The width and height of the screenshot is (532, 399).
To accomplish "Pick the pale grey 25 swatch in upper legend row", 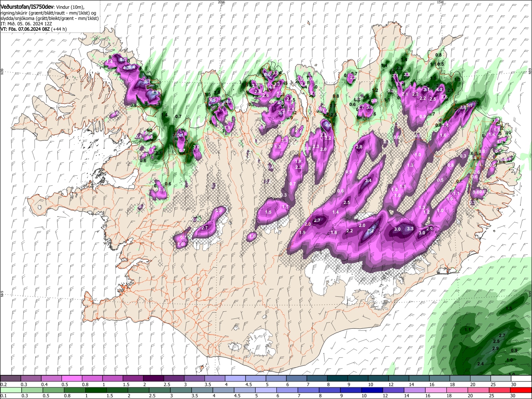I will tap(501, 379).
